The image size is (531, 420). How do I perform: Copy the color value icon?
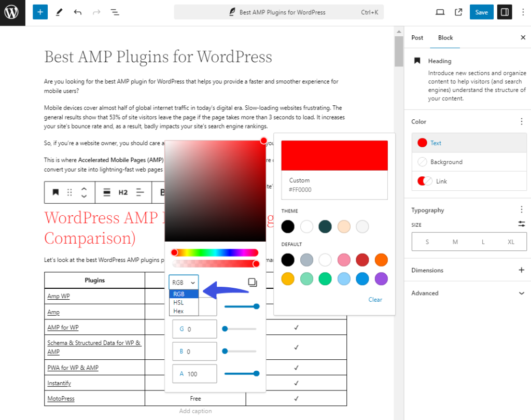[253, 282]
